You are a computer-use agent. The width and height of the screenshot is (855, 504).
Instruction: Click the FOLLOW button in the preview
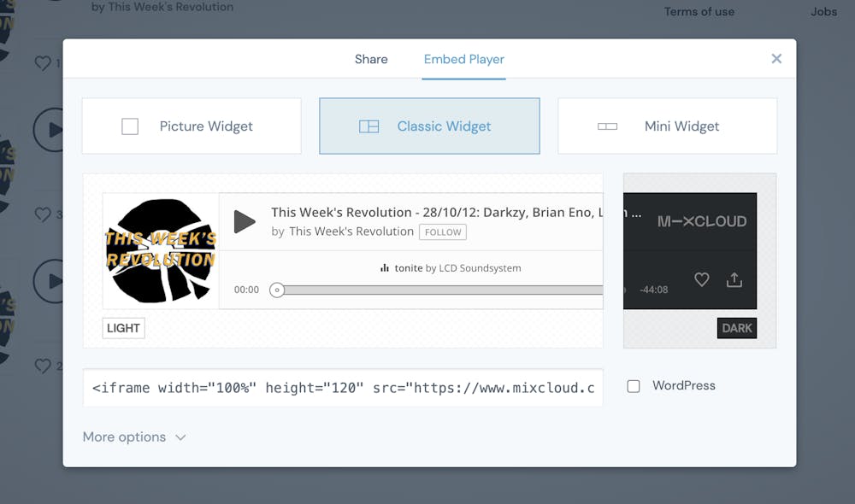(443, 232)
